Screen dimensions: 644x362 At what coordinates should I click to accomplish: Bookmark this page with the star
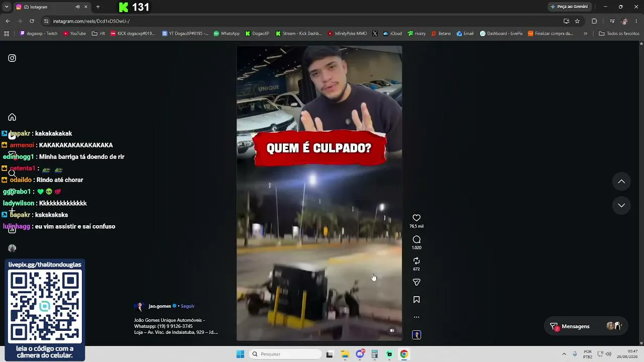[x=577, y=21]
